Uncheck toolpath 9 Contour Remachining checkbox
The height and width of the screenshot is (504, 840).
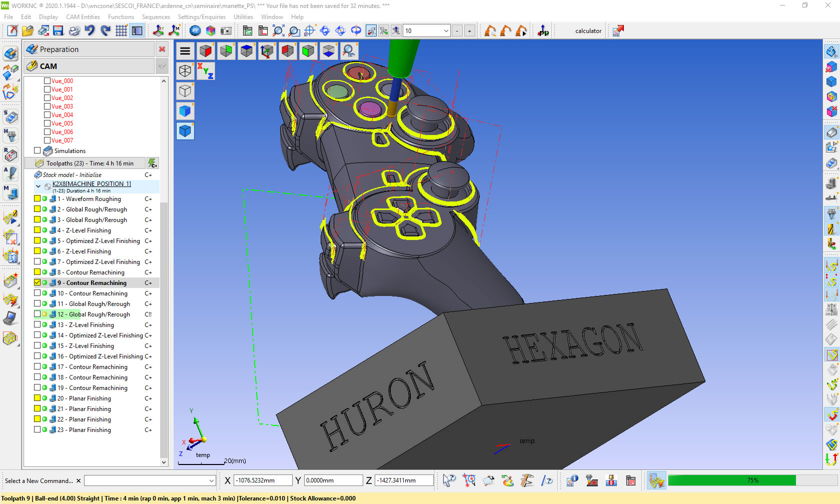point(38,282)
